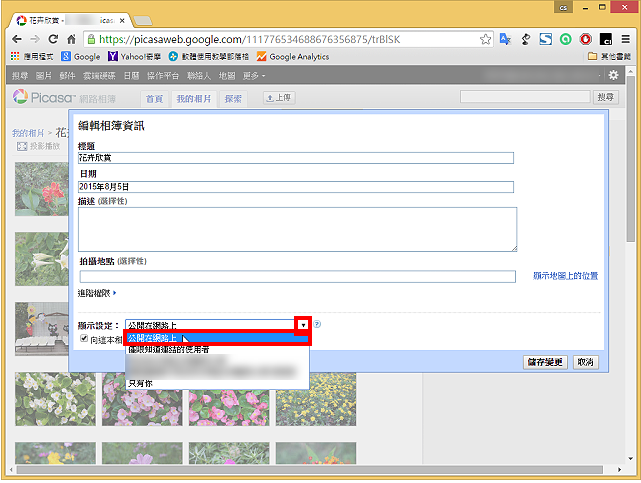641x483 pixels.
Task: Click the Picasa logo
Action: pos(44,98)
